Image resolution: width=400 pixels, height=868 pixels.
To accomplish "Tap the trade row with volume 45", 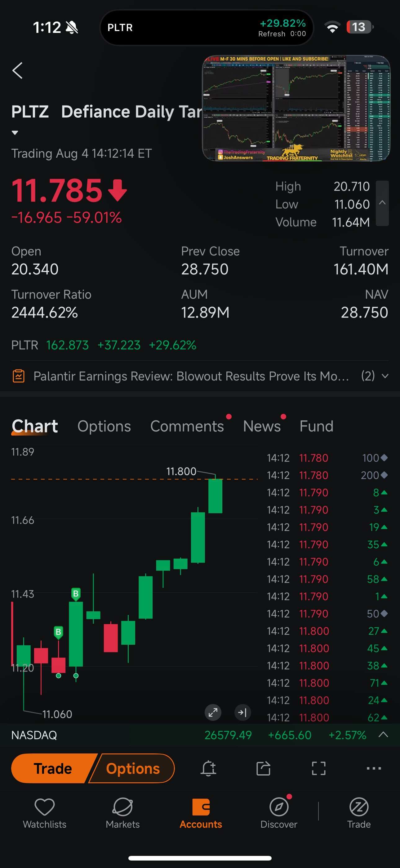I will tap(327, 648).
